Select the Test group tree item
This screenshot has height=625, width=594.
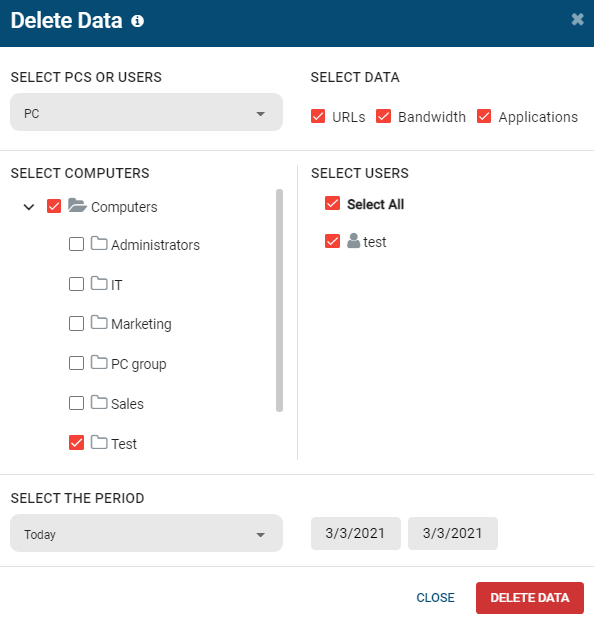(124, 444)
